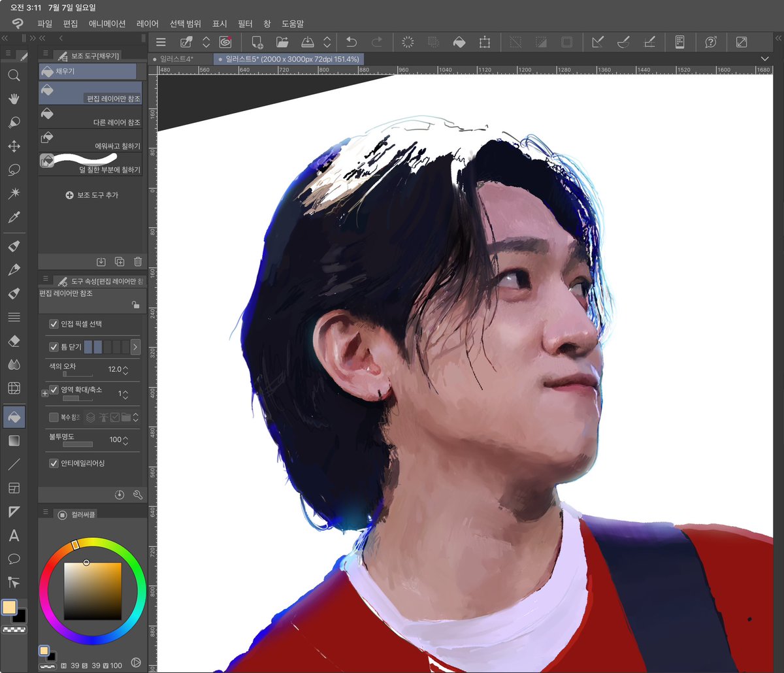Select the Blend droplets tool
This screenshot has height=673, width=784.
coord(14,365)
